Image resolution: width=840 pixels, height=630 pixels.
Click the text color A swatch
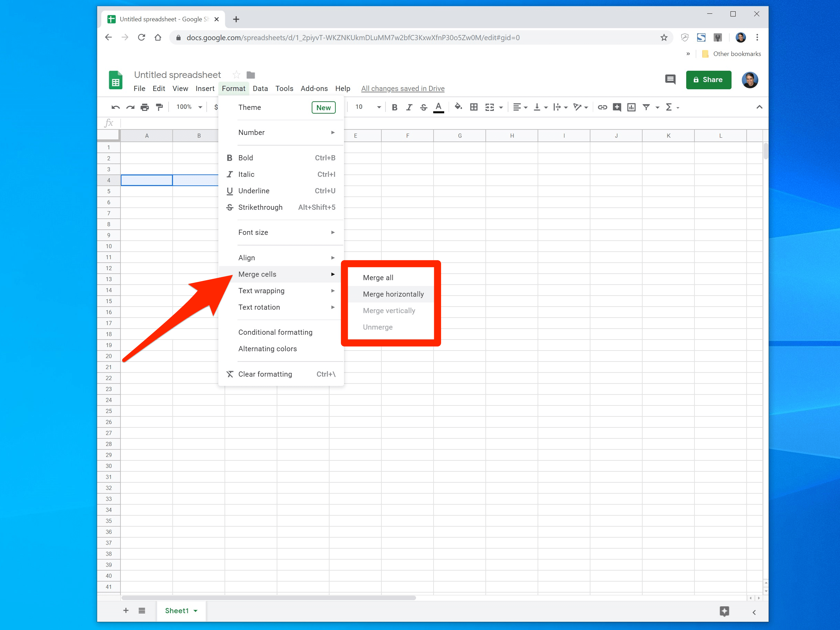(439, 107)
